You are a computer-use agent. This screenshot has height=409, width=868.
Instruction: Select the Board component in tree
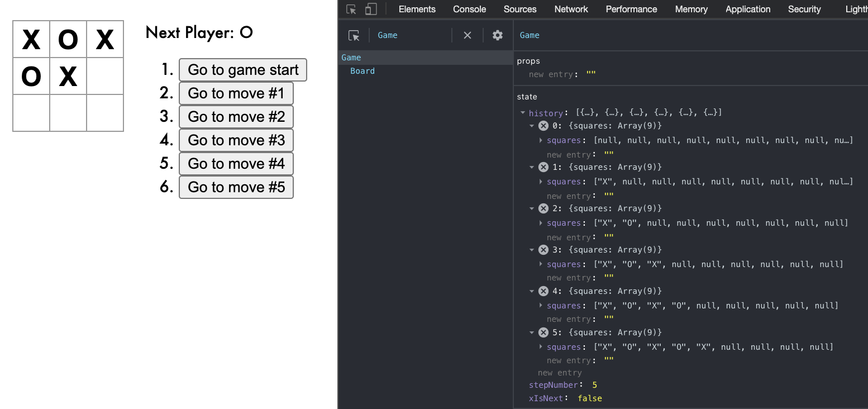[x=363, y=71]
